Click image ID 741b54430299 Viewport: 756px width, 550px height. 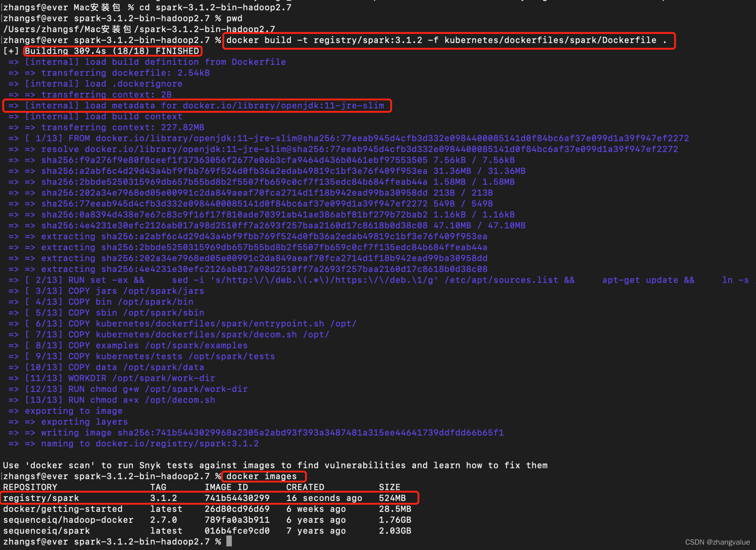click(x=237, y=498)
